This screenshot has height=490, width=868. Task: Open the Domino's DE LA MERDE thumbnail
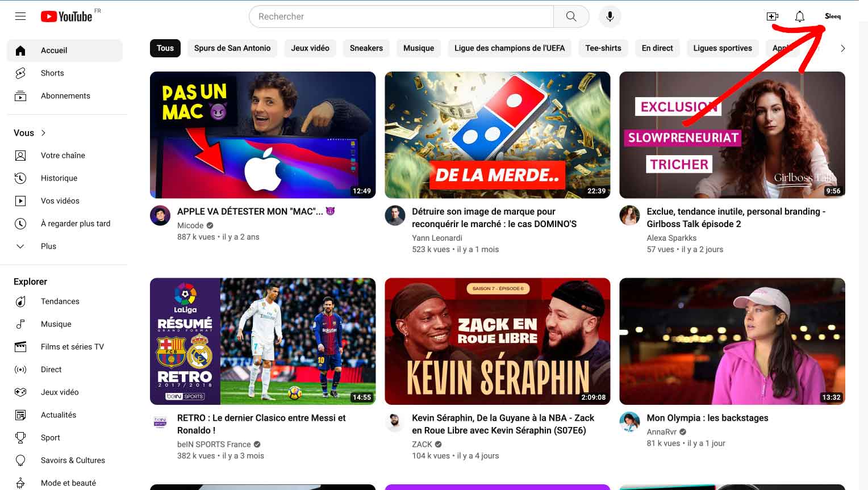coord(498,135)
